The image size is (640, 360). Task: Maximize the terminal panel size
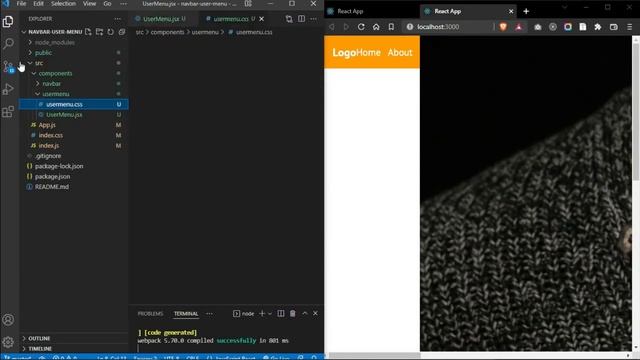coord(304,313)
